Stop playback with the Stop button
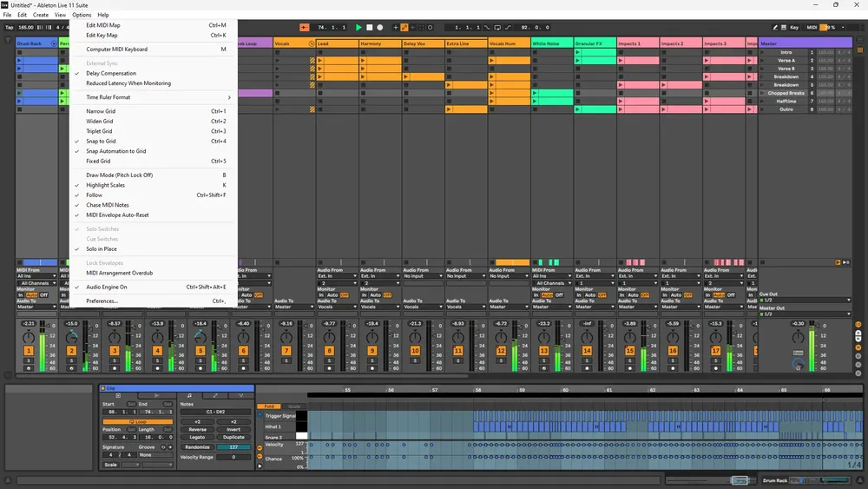The height and width of the screenshot is (489, 868). pyautogui.click(x=369, y=27)
